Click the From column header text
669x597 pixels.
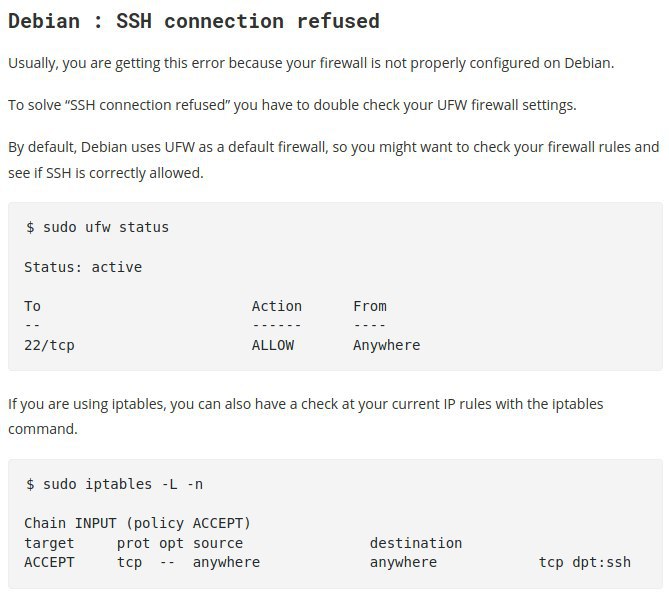tap(370, 306)
